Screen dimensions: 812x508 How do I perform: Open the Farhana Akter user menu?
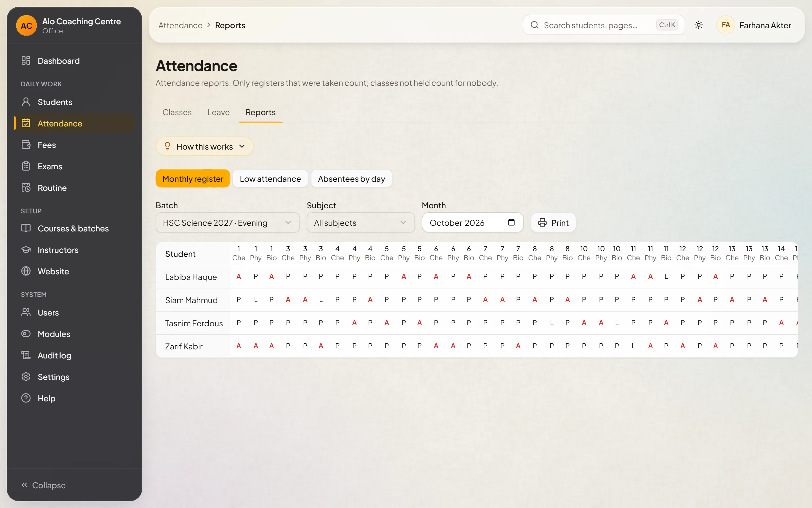(754, 25)
